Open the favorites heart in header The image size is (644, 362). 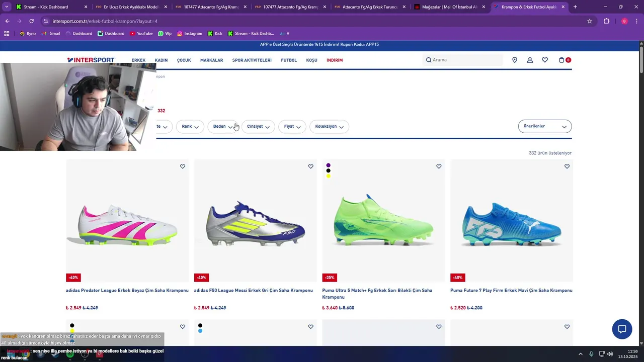[x=545, y=60]
